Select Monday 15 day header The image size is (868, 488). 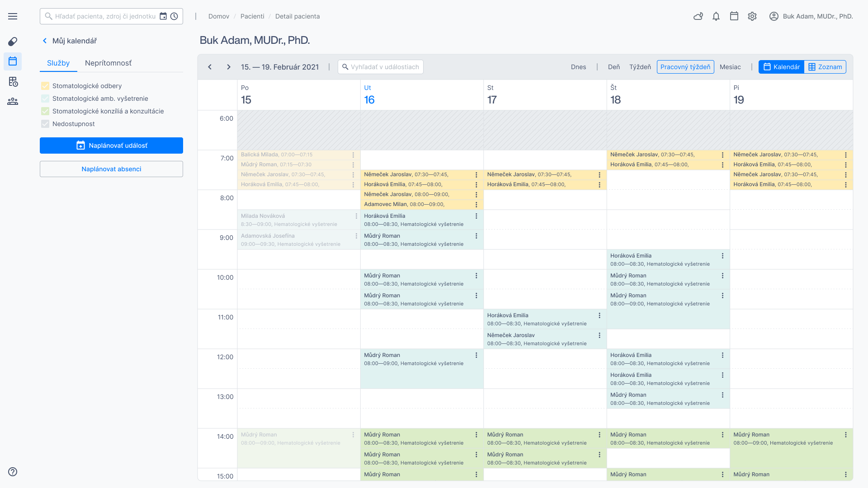coord(298,95)
